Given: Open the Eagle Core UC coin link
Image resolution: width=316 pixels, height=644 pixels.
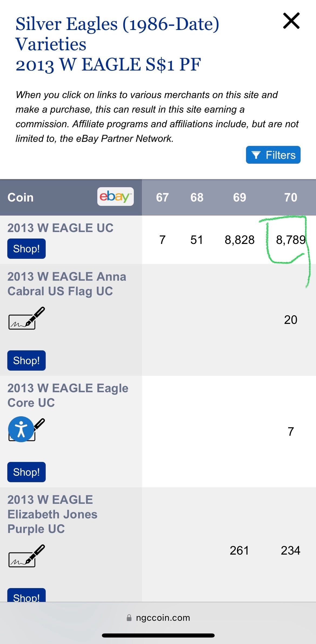Looking at the screenshot, I should point(68,395).
